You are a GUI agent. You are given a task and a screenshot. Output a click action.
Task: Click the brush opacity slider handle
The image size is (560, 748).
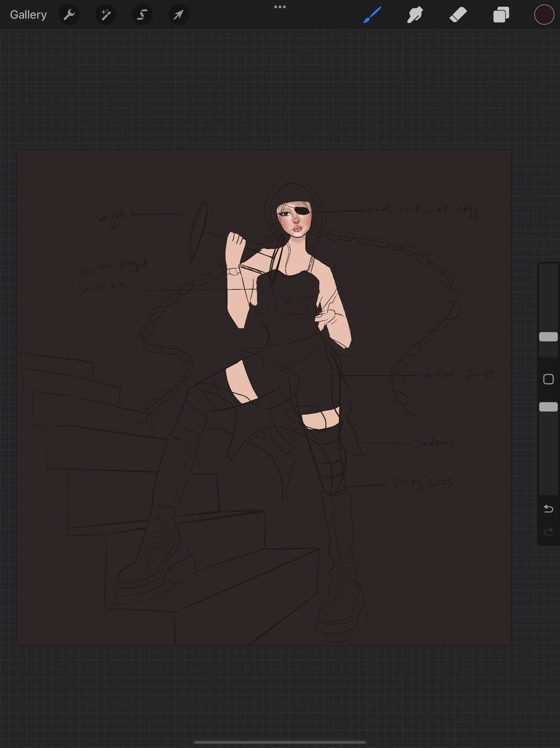coord(548,407)
